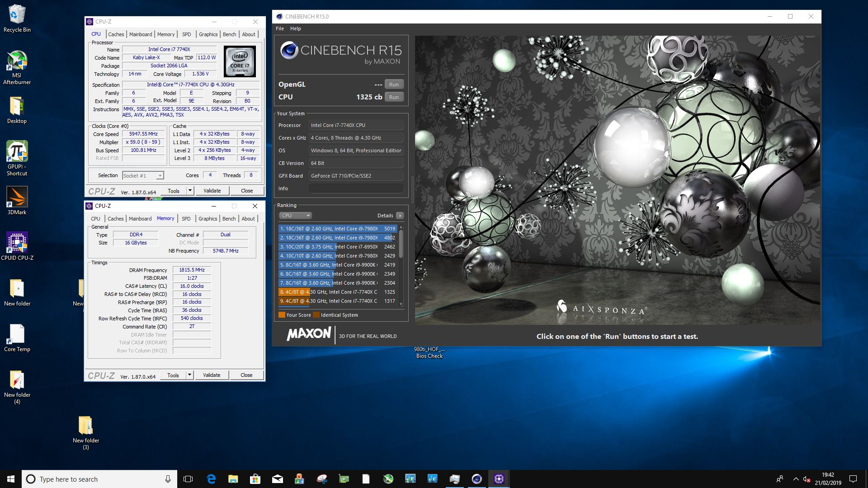868x488 pixels.
Task: Open the Bench tab in the top CPU-Z window
Action: (229, 34)
